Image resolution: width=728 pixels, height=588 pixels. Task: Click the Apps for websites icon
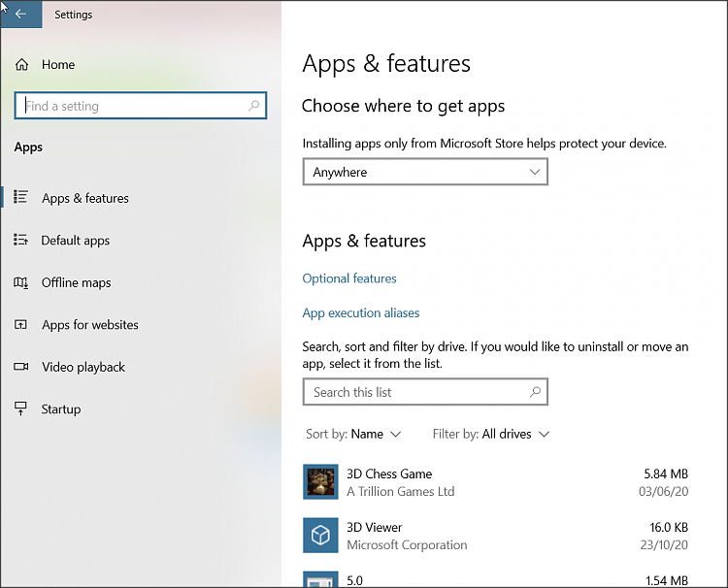[21, 325]
